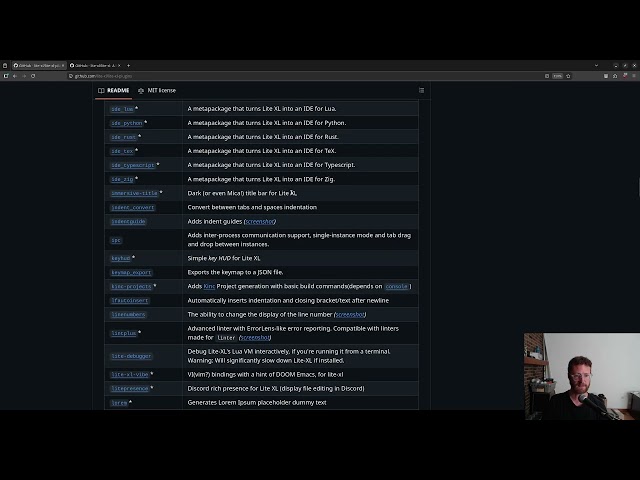The height and width of the screenshot is (480, 640).
Task: Open the lorem plugin link
Action: 119,403
